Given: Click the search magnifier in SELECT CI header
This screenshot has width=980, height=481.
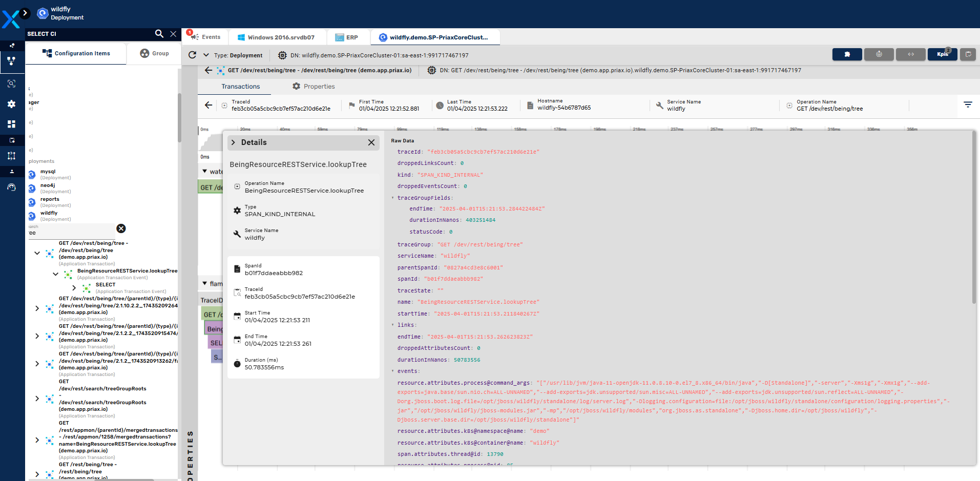Looking at the screenshot, I should [x=159, y=34].
